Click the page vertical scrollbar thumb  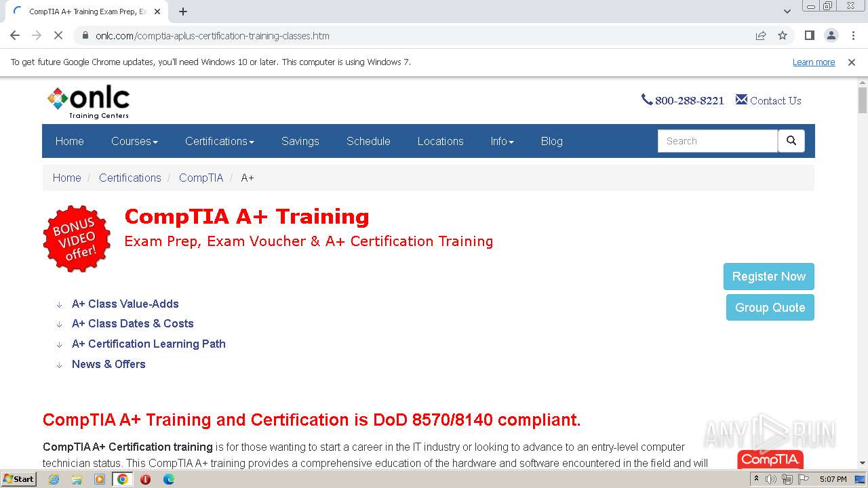[863, 101]
